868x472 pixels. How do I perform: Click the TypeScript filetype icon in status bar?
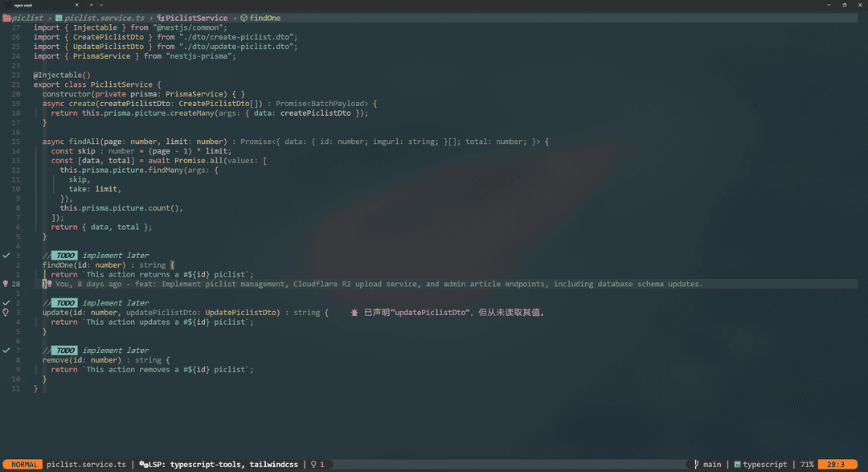737,464
